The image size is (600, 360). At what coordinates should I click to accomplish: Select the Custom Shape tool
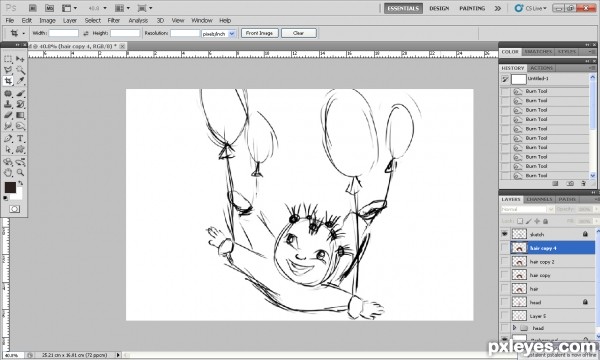pos(20,150)
